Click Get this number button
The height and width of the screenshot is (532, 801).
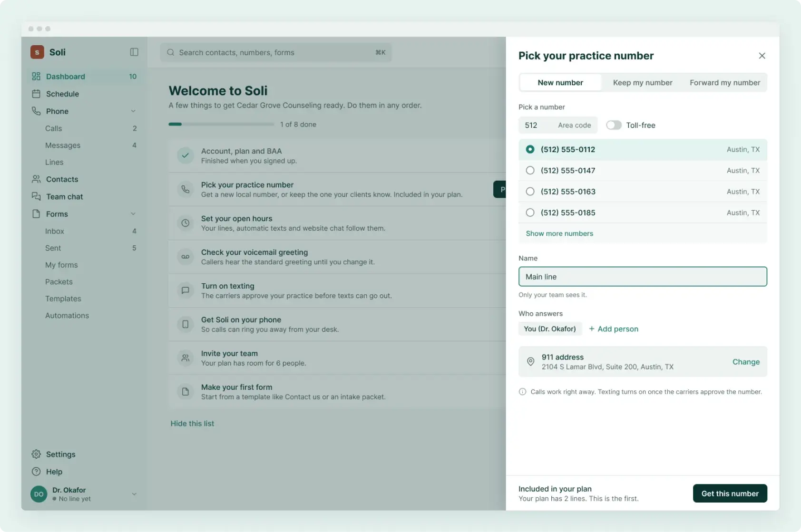click(730, 493)
